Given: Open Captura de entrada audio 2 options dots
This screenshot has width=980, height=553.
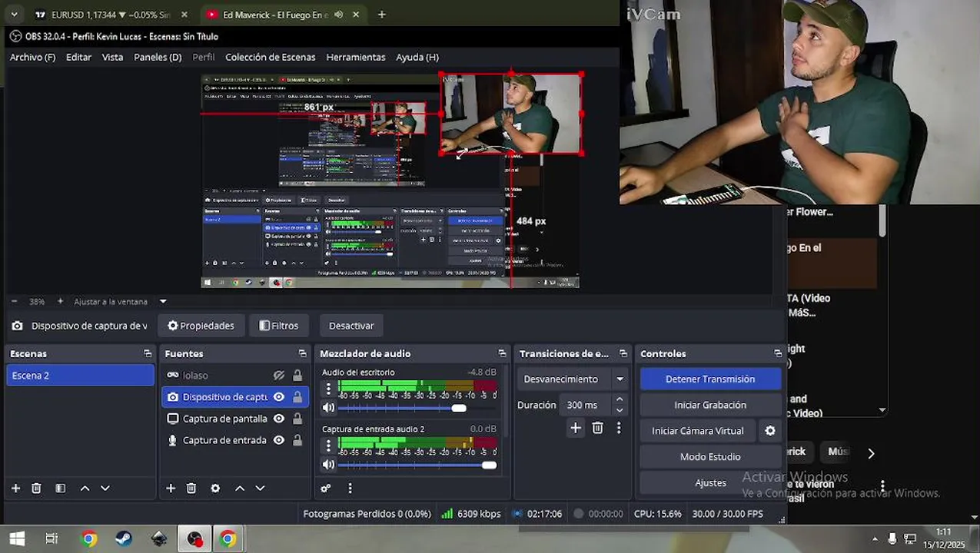Looking at the screenshot, I should 328,445.
